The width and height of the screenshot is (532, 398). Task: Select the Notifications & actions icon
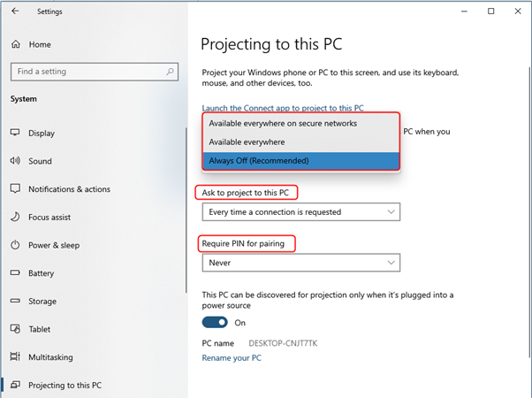[x=15, y=189]
